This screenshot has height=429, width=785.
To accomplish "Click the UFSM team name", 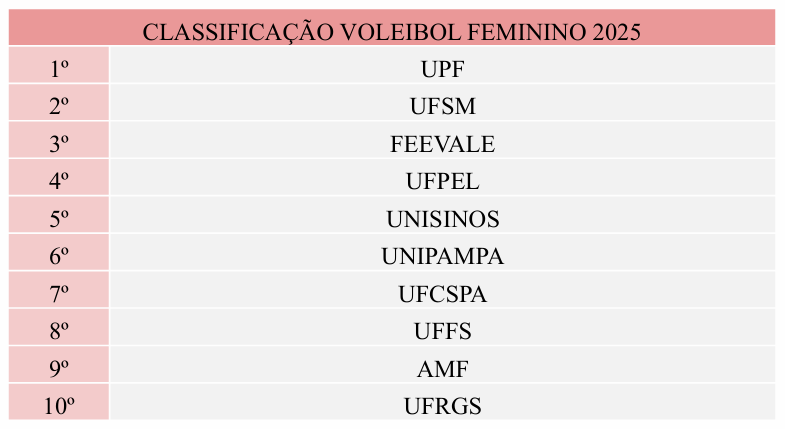I will [442, 106].
